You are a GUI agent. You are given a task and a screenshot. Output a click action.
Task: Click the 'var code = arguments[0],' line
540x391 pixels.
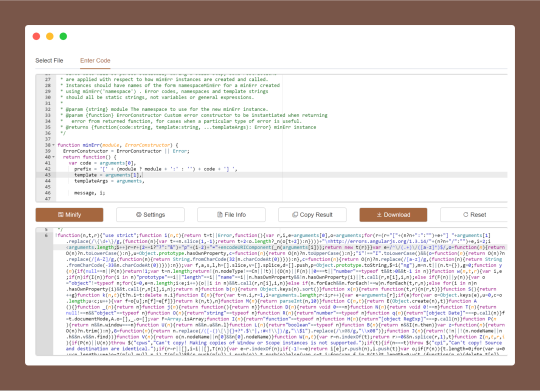[x=102, y=163]
